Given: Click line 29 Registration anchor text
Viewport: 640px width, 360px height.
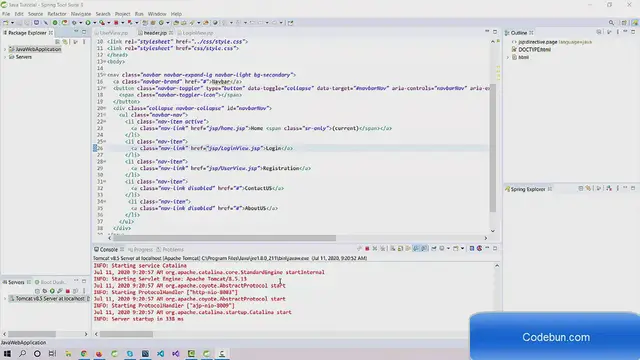Looking at the screenshot, I should (281, 168).
